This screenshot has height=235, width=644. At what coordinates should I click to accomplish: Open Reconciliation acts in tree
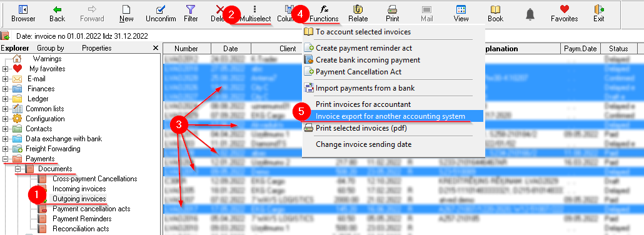click(x=81, y=228)
